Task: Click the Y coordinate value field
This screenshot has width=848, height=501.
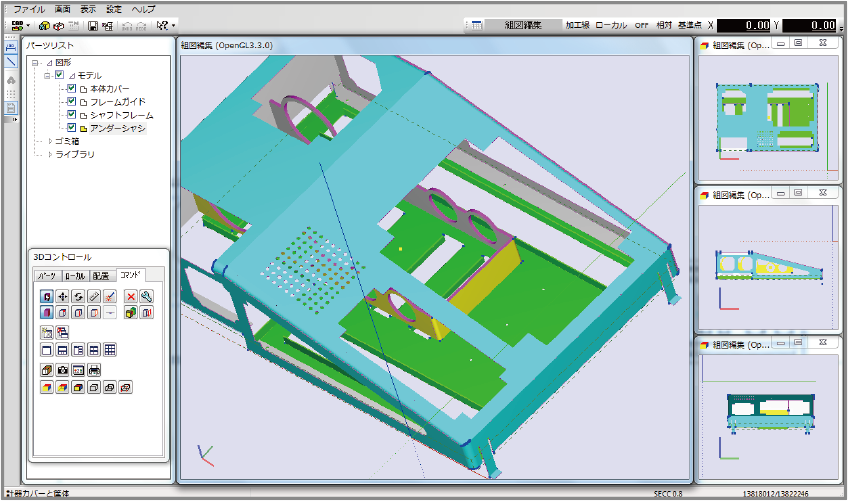Action: click(x=809, y=25)
